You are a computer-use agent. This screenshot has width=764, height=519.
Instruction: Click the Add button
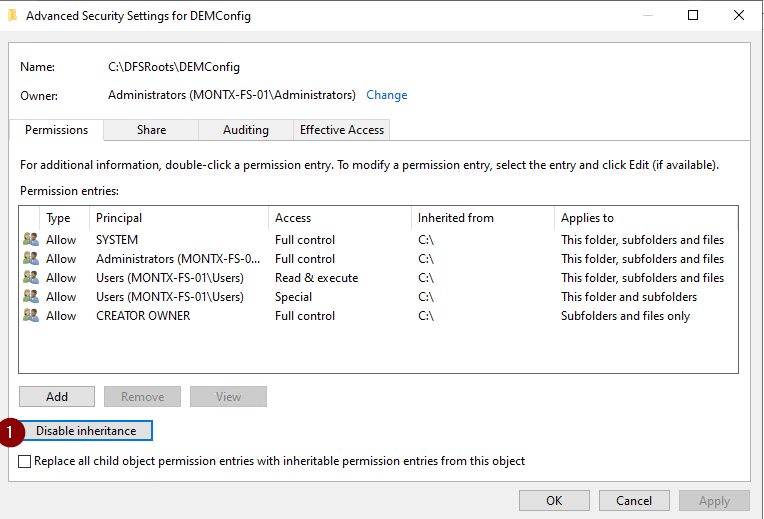[x=57, y=397]
